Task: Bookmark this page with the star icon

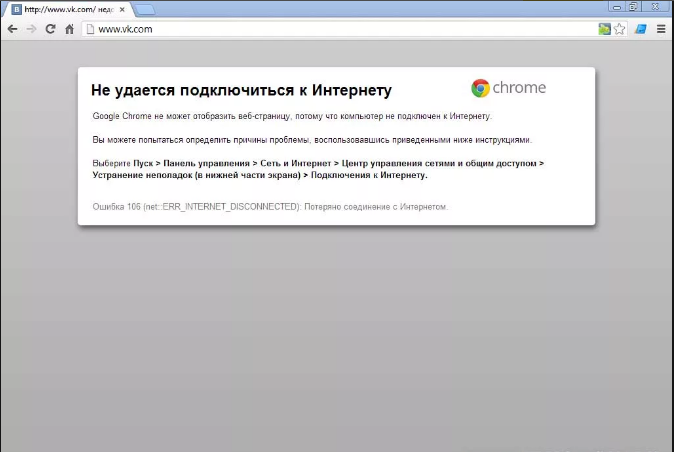Action: tap(619, 29)
